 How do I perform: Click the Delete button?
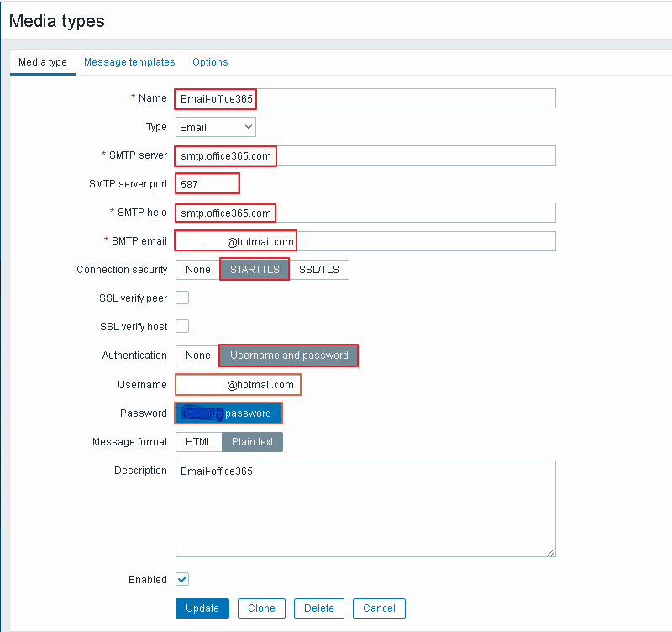tap(318, 608)
